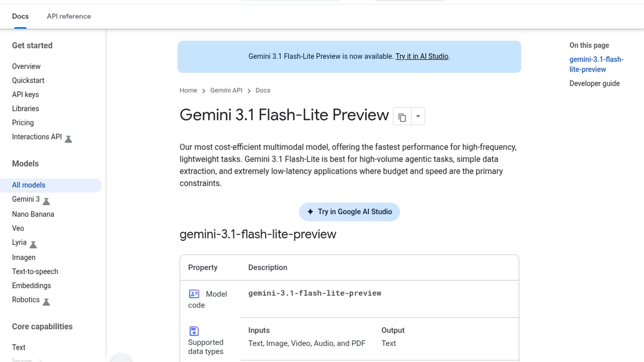Open Quickstart in the sidebar
This screenshot has width=644, height=362.
click(28, 80)
